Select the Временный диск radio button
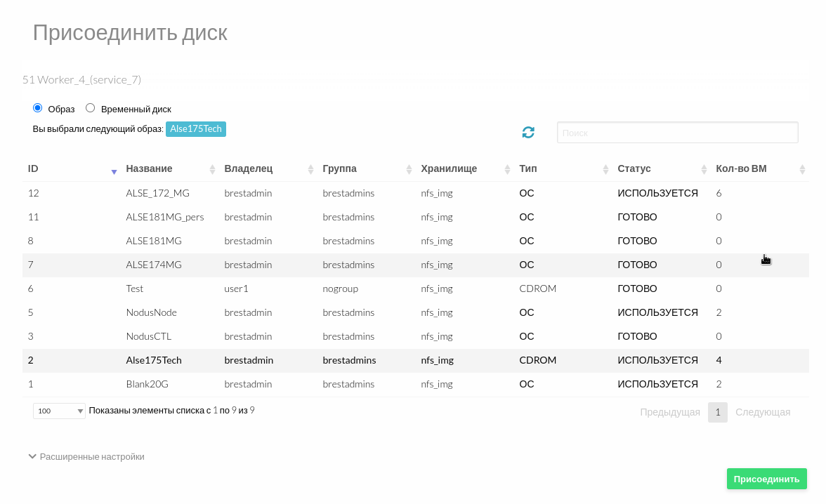 tap(90, 108)
